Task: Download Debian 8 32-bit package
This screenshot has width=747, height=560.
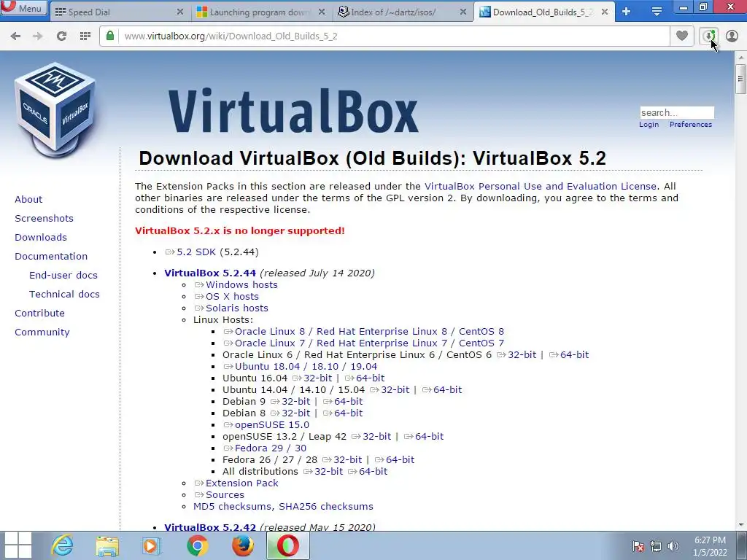Action: pos(290,413)
